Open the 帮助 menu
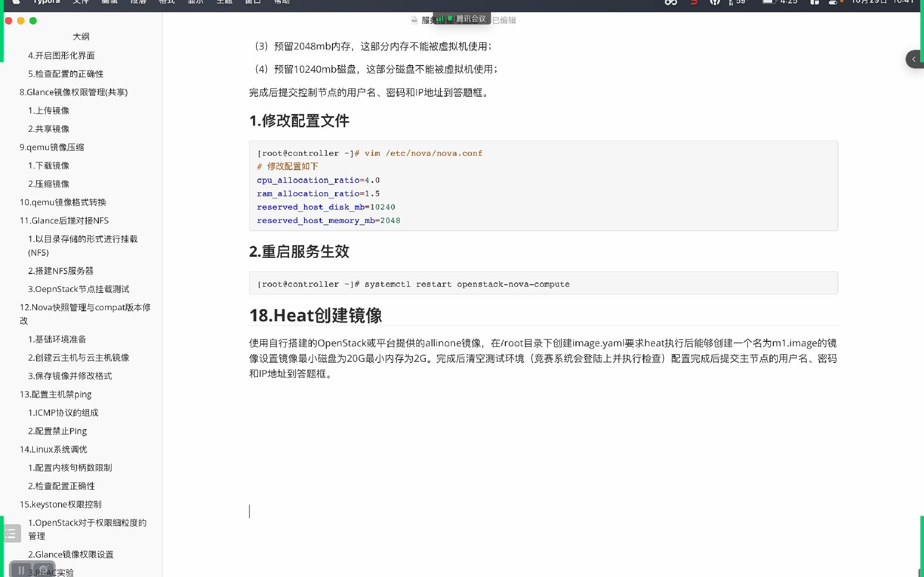 pyautogui.click(x=281, y=2)
